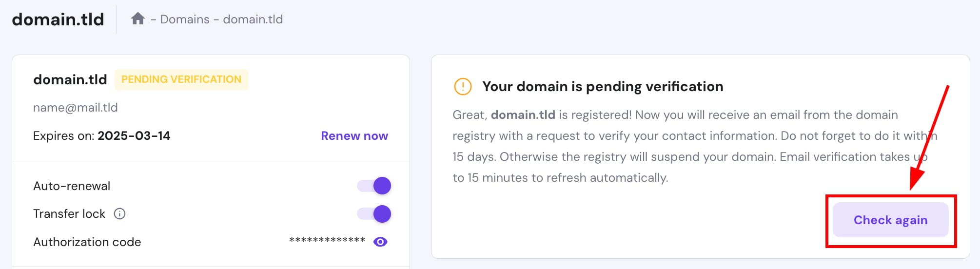Click the expiry date 2025-03-14
Screen dimensions: 980x269
pyautogui.click(x=134, y=136)
